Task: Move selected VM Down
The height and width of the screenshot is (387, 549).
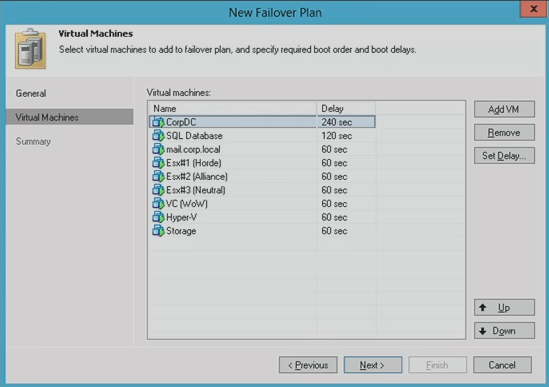Action: [x=504, y=331]
